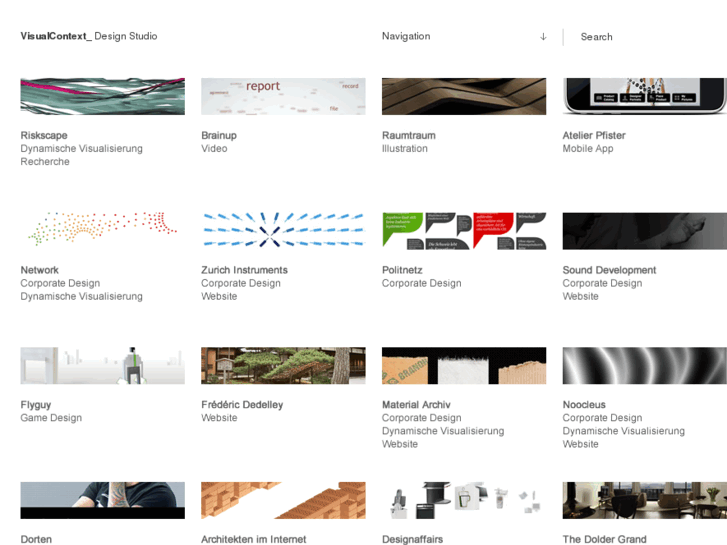The width and height of the screenshot is (727, 545).
Task: View the Raumtraum illustration thumbnail
Action: tap(464, 96)
